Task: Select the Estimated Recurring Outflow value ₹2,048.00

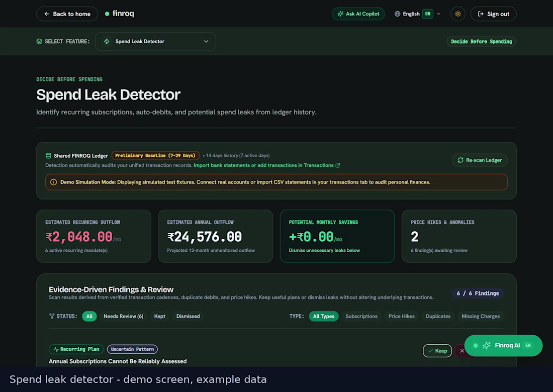Action: point(79,237)
